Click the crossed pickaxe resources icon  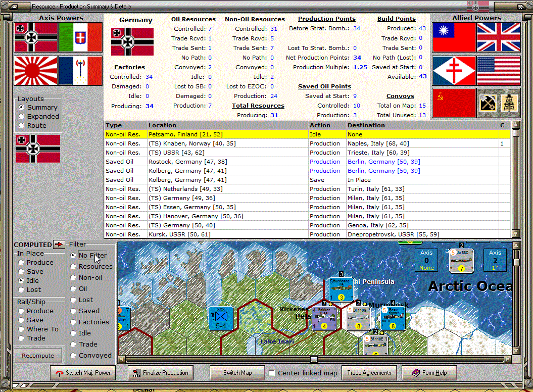[488, 103]
